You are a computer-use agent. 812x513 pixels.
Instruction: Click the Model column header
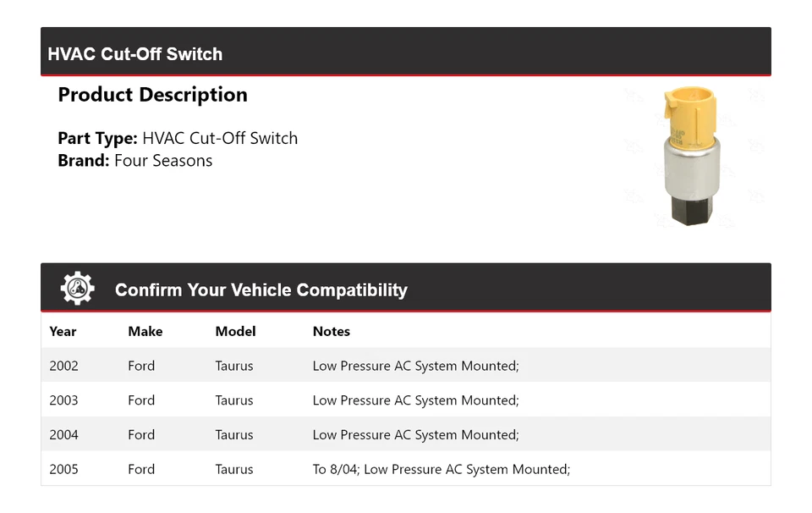tap(235, 332)
